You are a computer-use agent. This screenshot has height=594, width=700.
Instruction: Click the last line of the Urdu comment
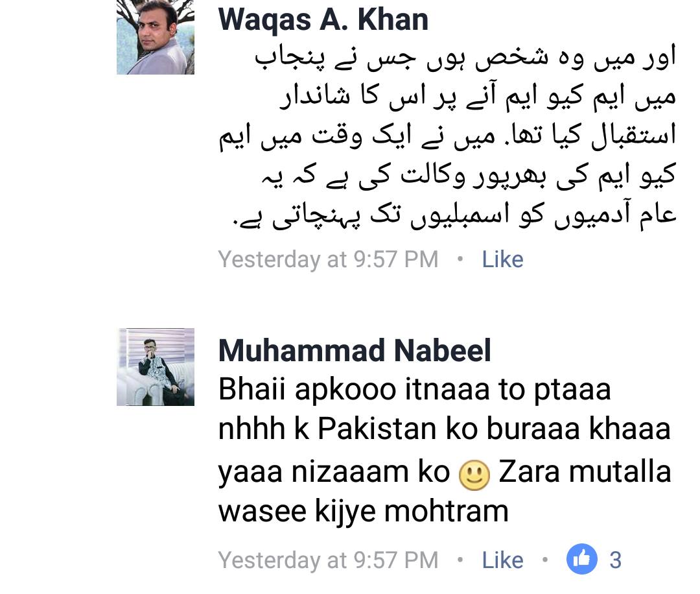coord(454,216)
